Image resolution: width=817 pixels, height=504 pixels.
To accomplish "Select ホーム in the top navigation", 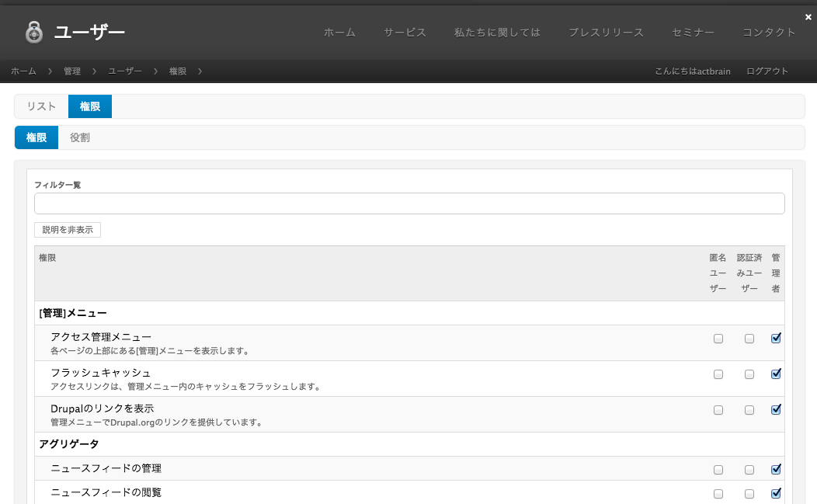I will 339,32.
